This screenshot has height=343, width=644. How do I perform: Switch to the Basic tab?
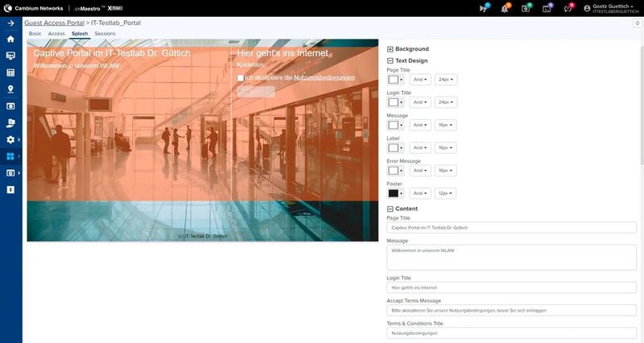(35, 34)
